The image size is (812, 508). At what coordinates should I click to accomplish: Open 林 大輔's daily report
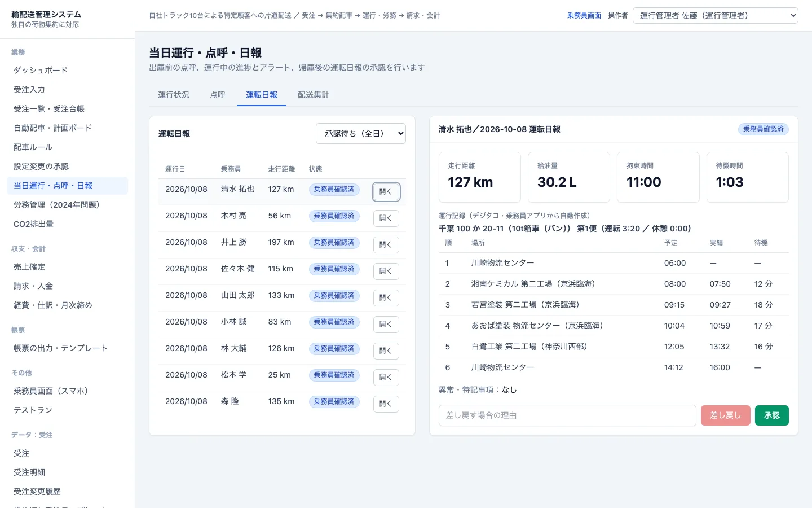[x=386, y=351]
